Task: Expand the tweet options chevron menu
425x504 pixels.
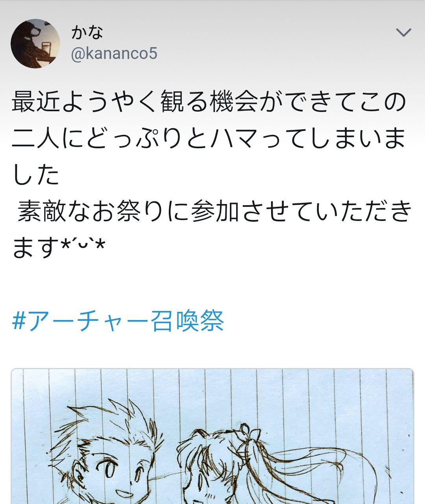Action: 403,32
